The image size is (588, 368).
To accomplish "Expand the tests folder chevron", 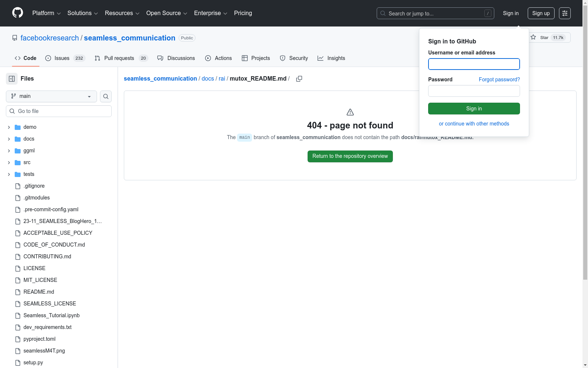I will (x=9, y=174).
